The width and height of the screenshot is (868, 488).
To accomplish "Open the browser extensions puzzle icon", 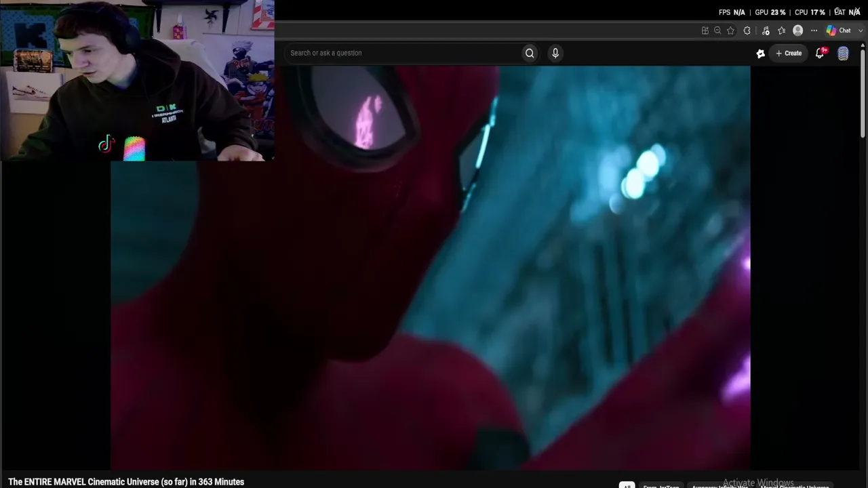I will (747, 30).
